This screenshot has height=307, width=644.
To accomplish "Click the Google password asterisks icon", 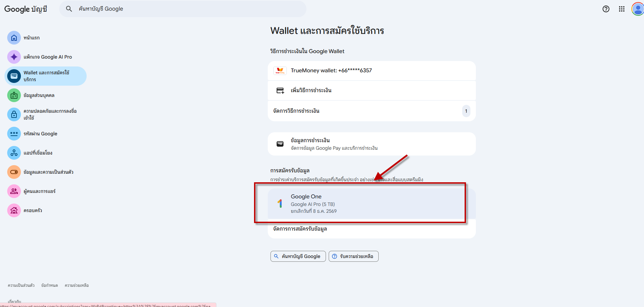I will click(14, 134).
